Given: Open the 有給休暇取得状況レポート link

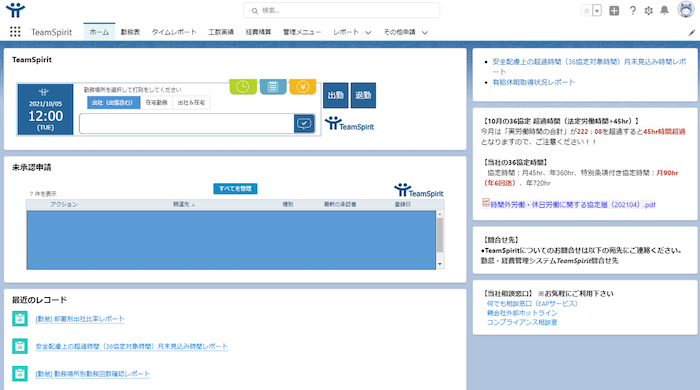Looking at the screenshot, I should (533, 82).
